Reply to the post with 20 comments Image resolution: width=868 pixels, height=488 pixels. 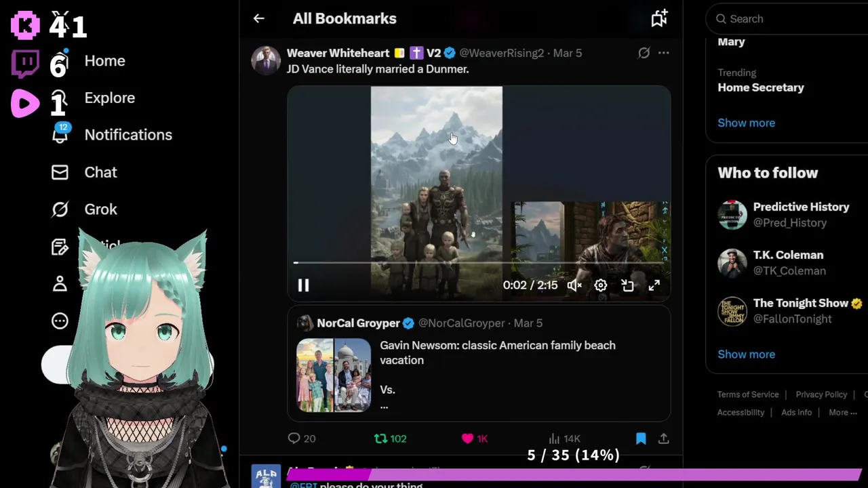click(301, 439)
